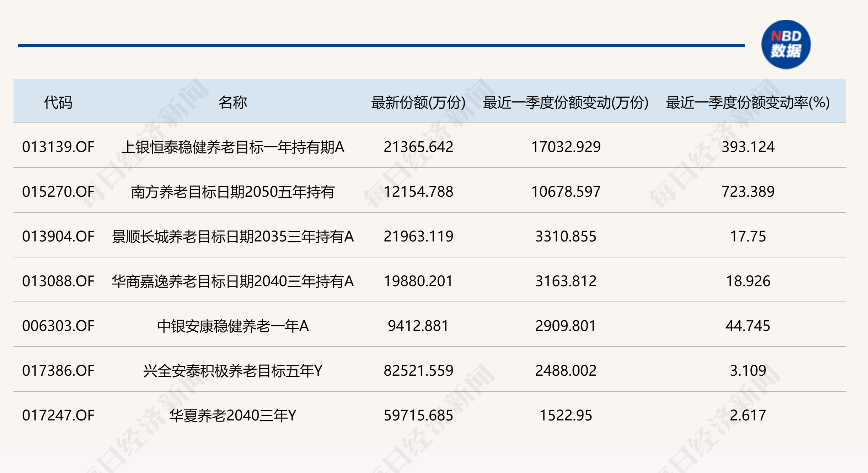Select share value 21963.119

[418, 236]
